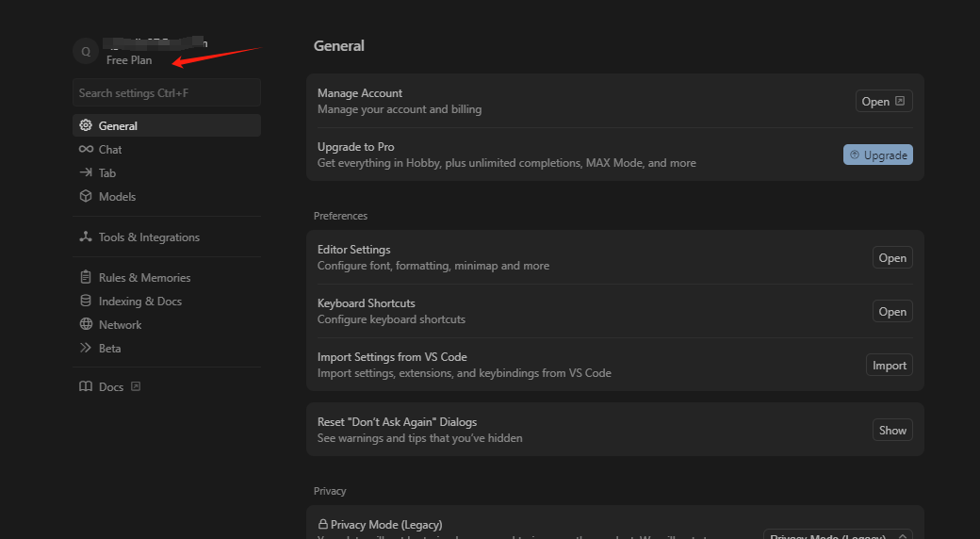Click the Chat infinity icon

coord(86,150)
